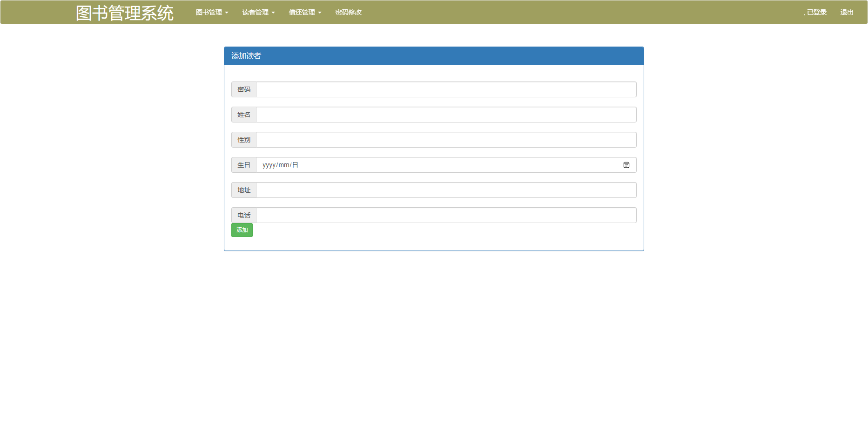Click the 电话 field label
This screenshot has width=868, height=441.
pyautogui.click(x=244, y=215)
